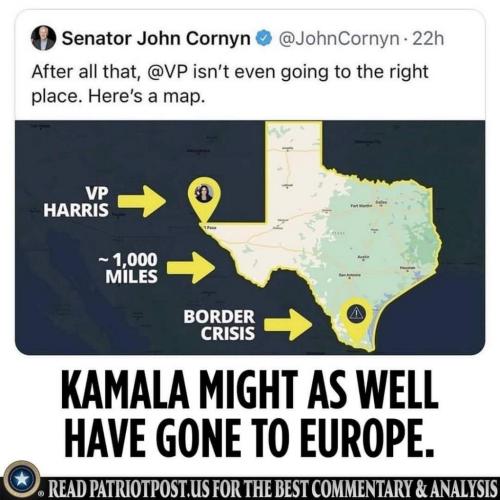
Task: Click the Senator John Cornyn display name
Action: coord(156,39)
